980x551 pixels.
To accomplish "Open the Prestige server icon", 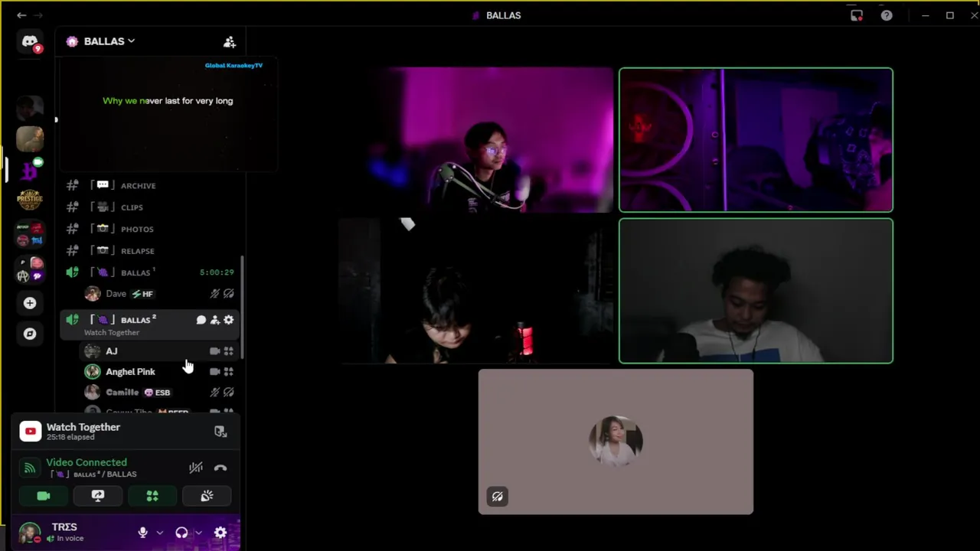I will [30, 199].
